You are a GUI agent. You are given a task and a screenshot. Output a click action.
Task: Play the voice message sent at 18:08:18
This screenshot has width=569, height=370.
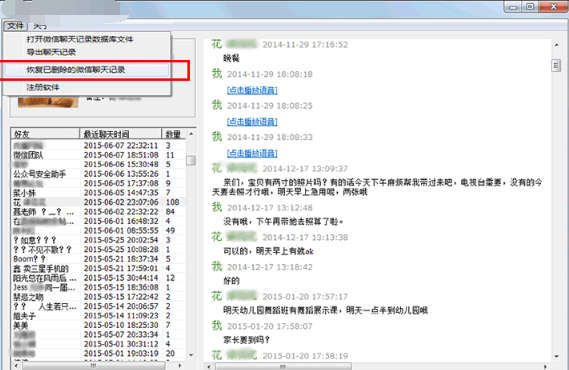252,90
